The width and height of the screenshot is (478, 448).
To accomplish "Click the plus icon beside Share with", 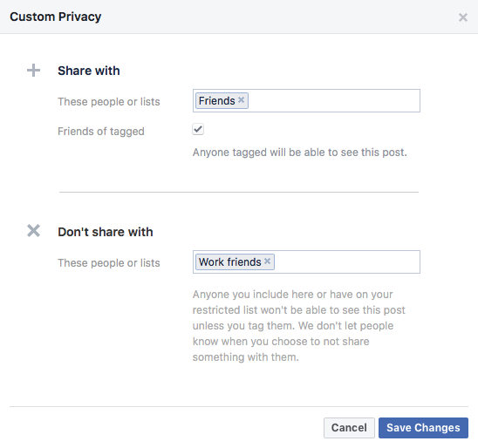I will (x=33, y=71).
